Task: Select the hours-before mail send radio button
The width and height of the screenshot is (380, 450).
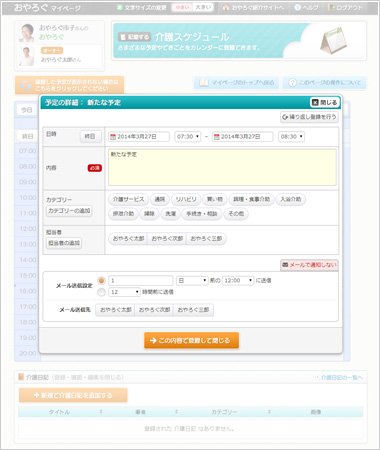Action: (101, 292)
